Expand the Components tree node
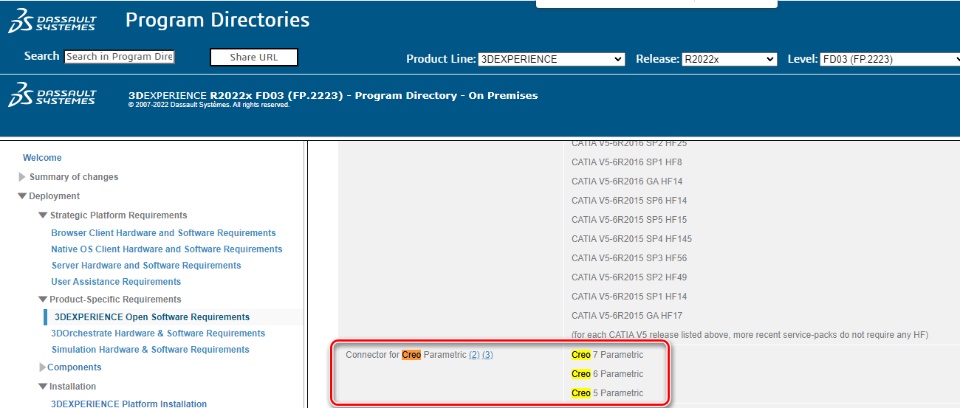The height and width of the screenshot is (408, 960). pos(43,368)
